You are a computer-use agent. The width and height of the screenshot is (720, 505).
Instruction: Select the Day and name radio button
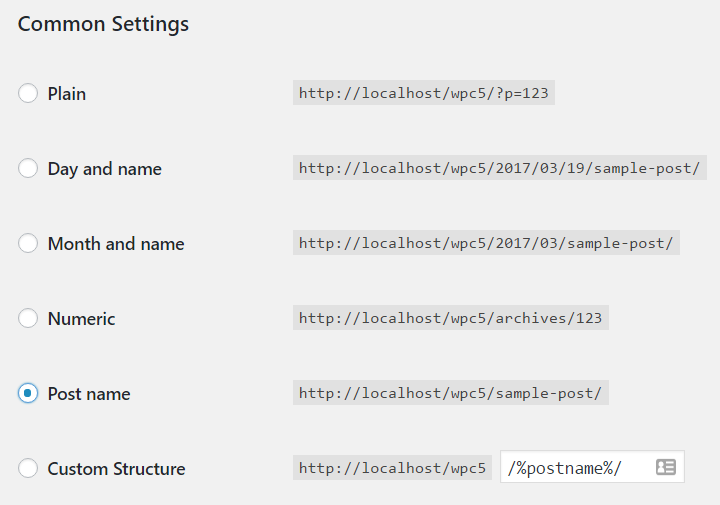point(28,169)
